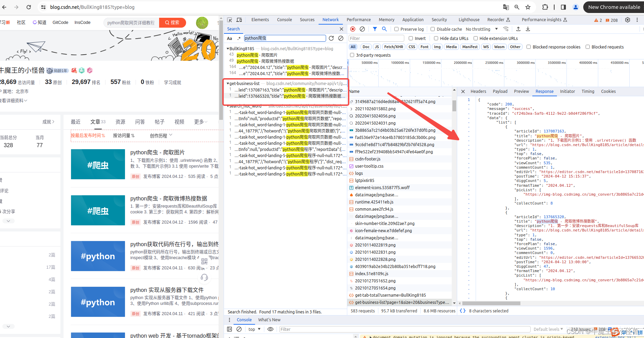Screen dimensions: 644x338
Task: Toggle console sidebar icon
Action: click(229, 329)
